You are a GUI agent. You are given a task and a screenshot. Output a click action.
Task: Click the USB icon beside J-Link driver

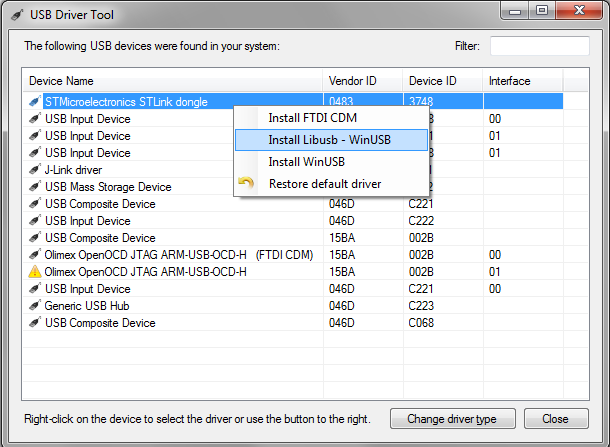pos(35,169)
